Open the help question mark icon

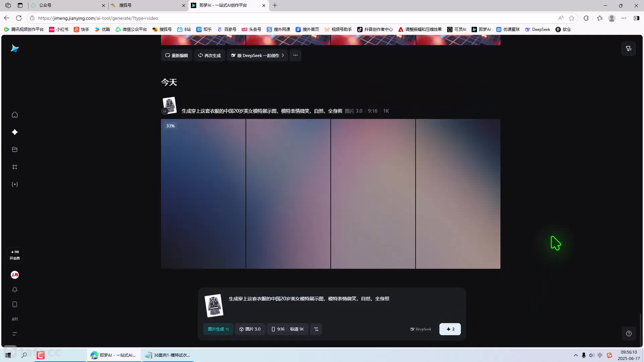(629, 334)
